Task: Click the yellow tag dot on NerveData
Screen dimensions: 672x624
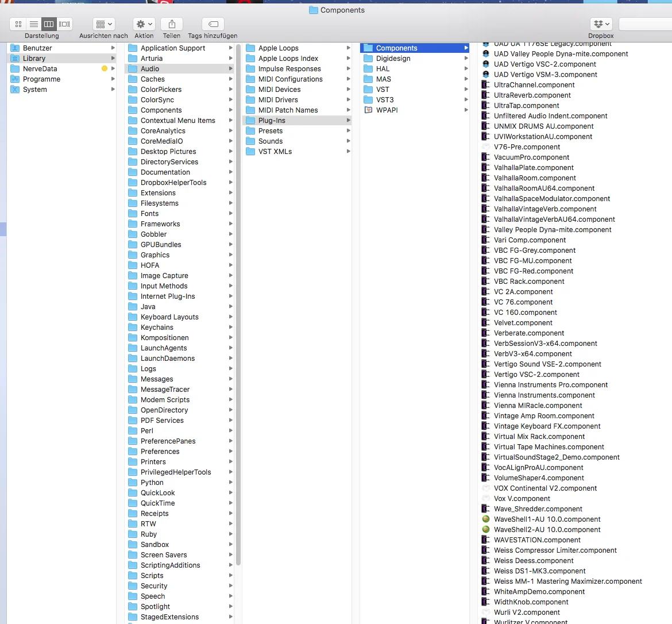Action: tap(104, 68)
